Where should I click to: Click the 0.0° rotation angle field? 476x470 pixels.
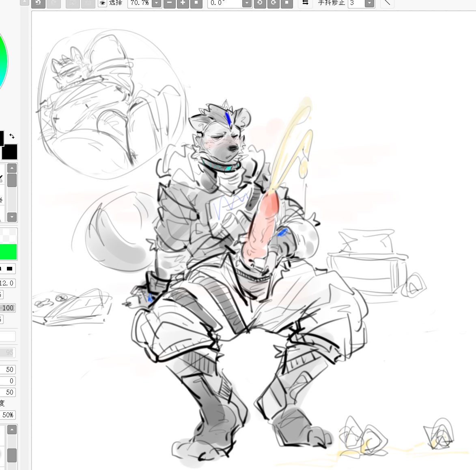225,3
